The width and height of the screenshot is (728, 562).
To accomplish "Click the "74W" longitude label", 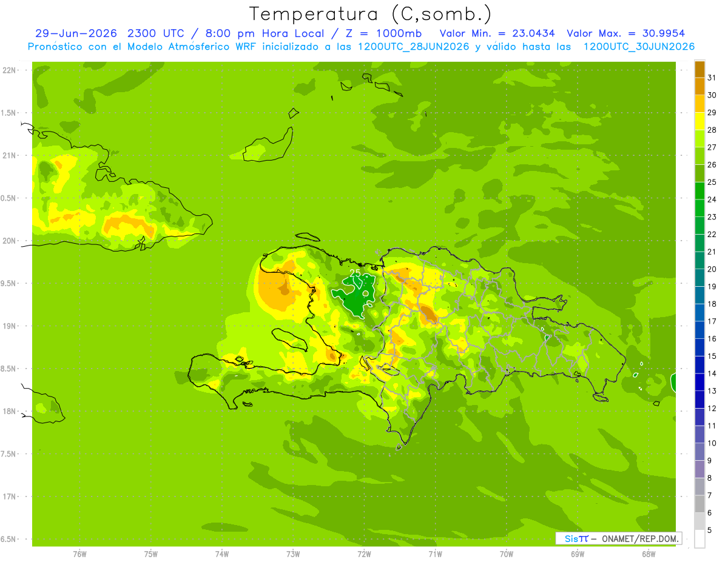I will coord(222,554).
